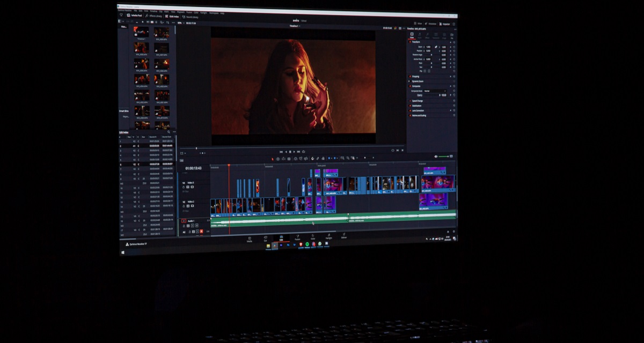This screenshot has height=343, width=644.
Task: Click the Play reverse button
Action: [x=286, y=152]
